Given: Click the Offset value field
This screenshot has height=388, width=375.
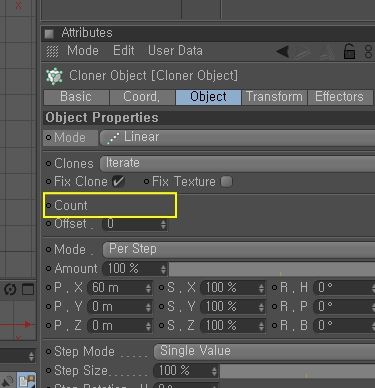Looking at the screenshot, I should click(x=135, y=224).
